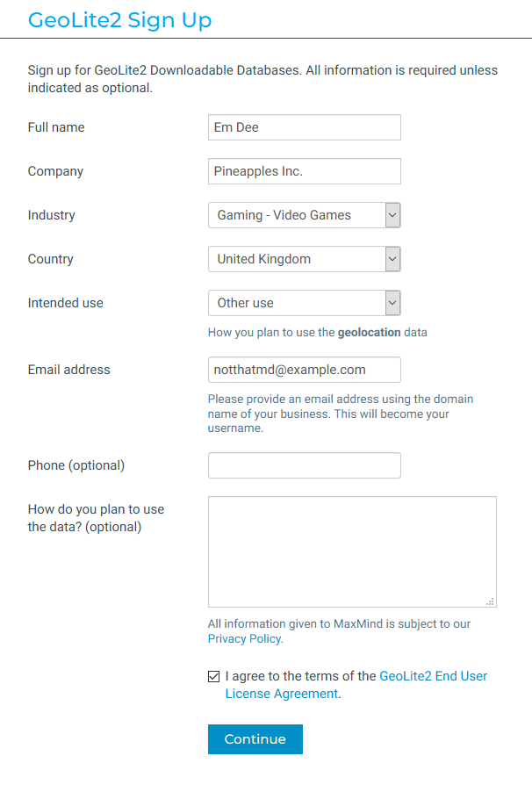Select the Company field containing Pineapples Inc.
The image size is (532, 792).
tap(304, 170)
